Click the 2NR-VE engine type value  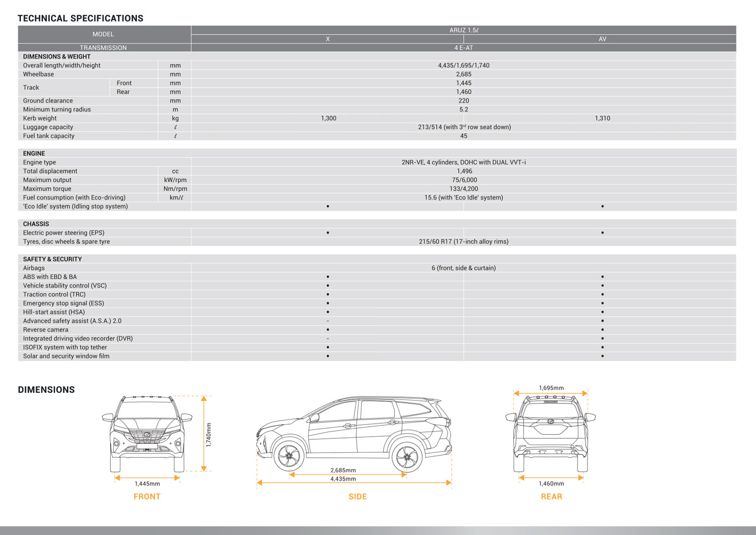[x=464, y=162]
